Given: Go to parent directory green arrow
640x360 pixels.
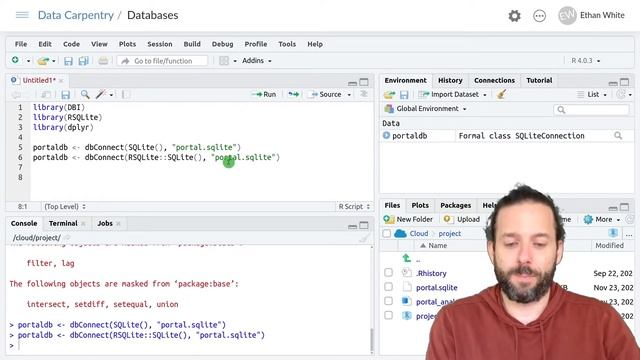Looking at the screenshot, I should 407,258.
